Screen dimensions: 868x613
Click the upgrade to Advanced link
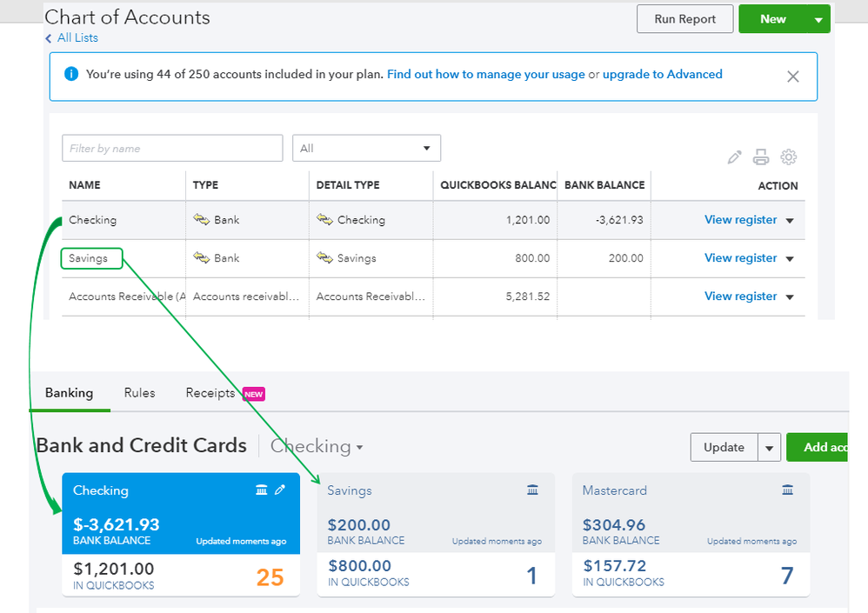[x=662, y=75]
